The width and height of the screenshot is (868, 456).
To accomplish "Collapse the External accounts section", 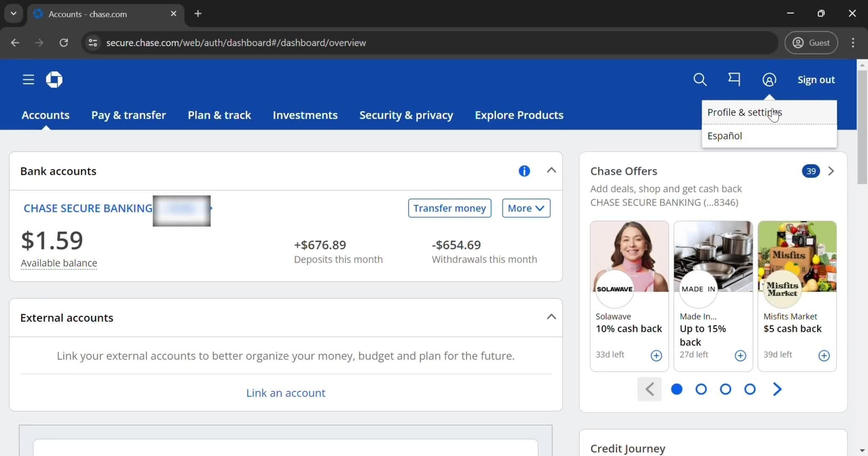I will point(551,317).
